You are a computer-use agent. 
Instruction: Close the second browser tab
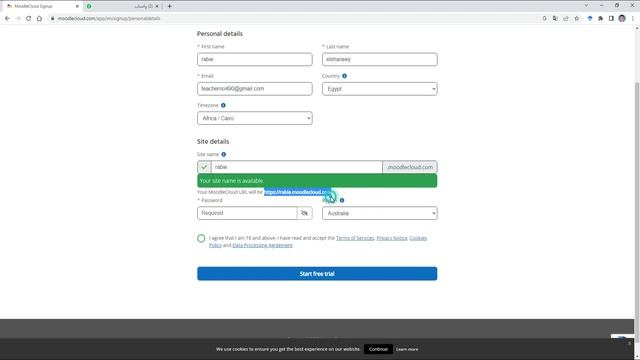(157, 6)
